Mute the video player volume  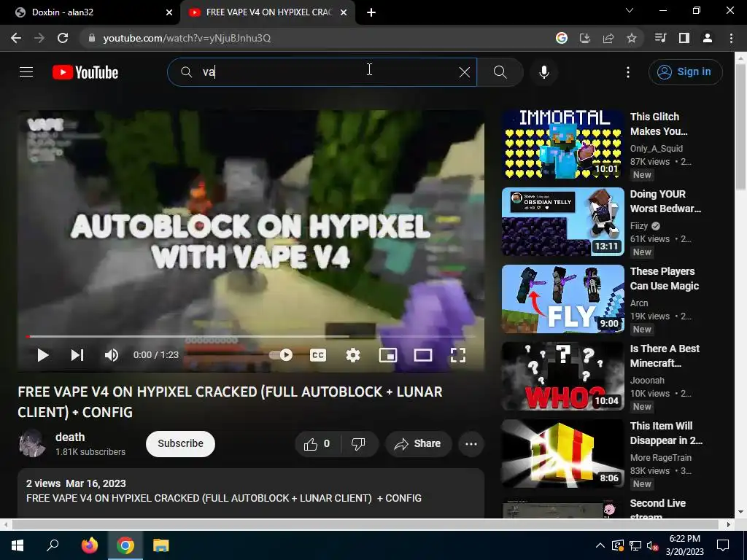(112, 355)
